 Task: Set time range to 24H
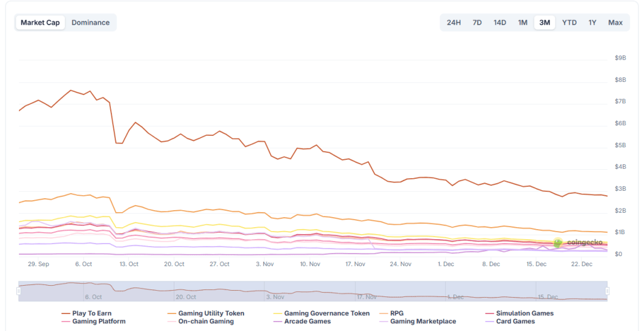click(453, 23)
